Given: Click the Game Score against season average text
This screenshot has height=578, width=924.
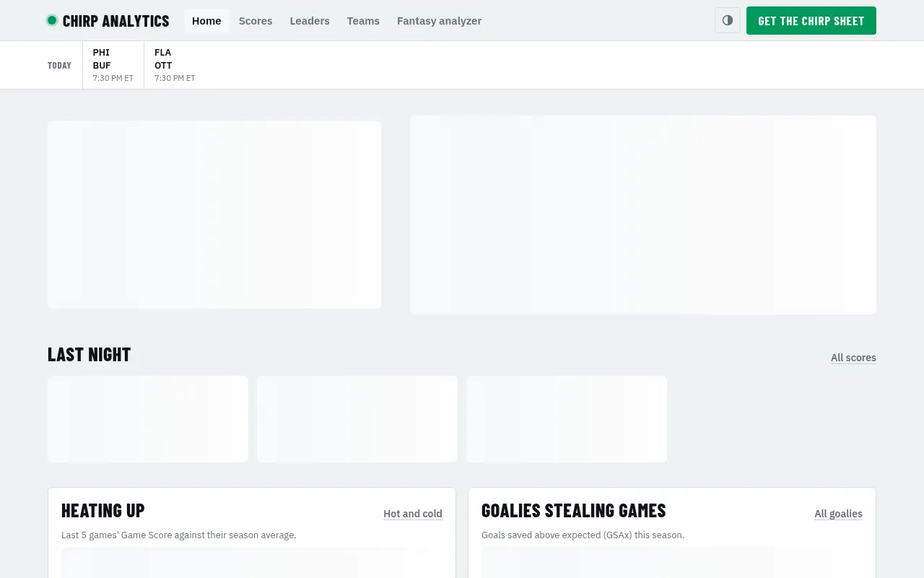Looking at the screenshot, I should tap(179, 535).
